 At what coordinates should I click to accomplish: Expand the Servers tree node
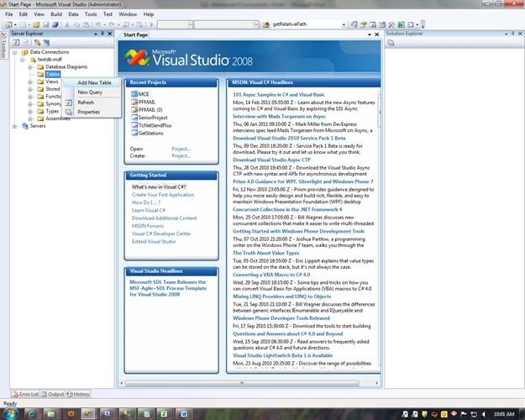15,126
